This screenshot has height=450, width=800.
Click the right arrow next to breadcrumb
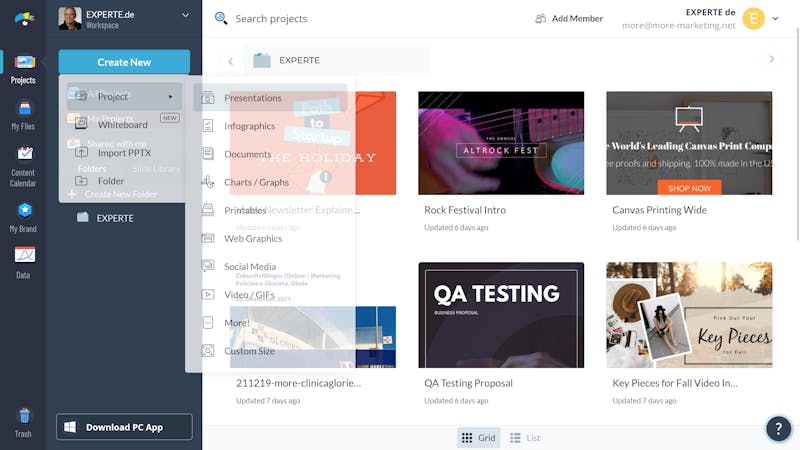771,60
